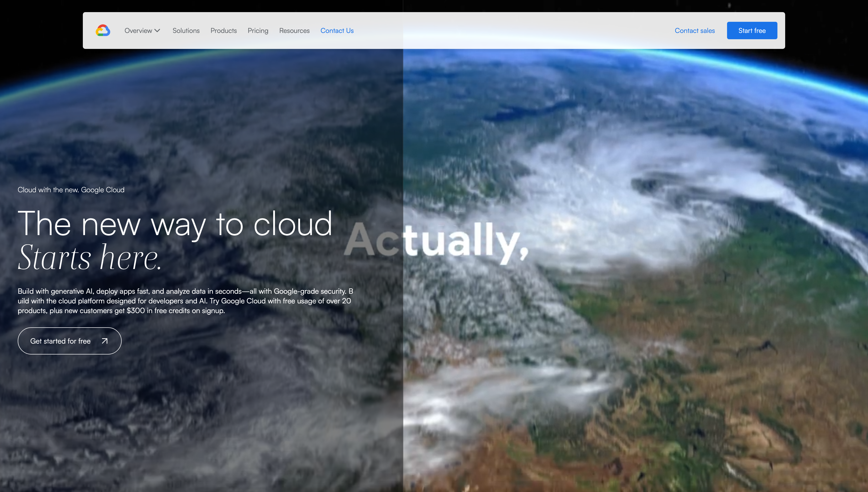Click the 'Actually,' video overlay text

tap(436, 241)
